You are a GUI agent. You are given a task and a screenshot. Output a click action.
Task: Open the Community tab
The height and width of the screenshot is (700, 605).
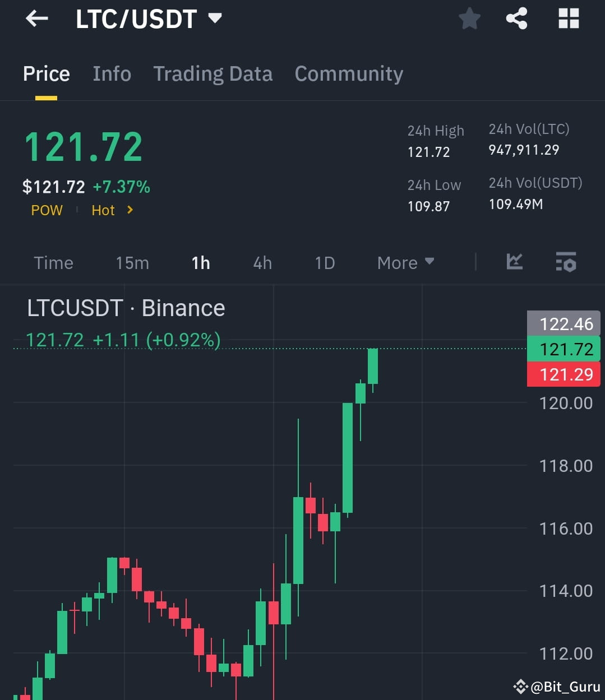[349, 73]
